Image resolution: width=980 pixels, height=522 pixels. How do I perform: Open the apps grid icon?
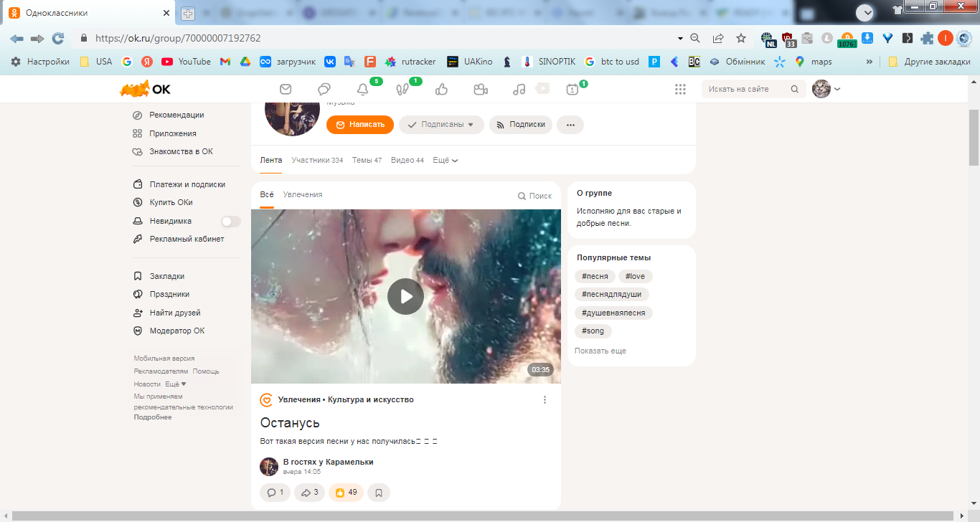pyautogui.click(x=680, y=89)
